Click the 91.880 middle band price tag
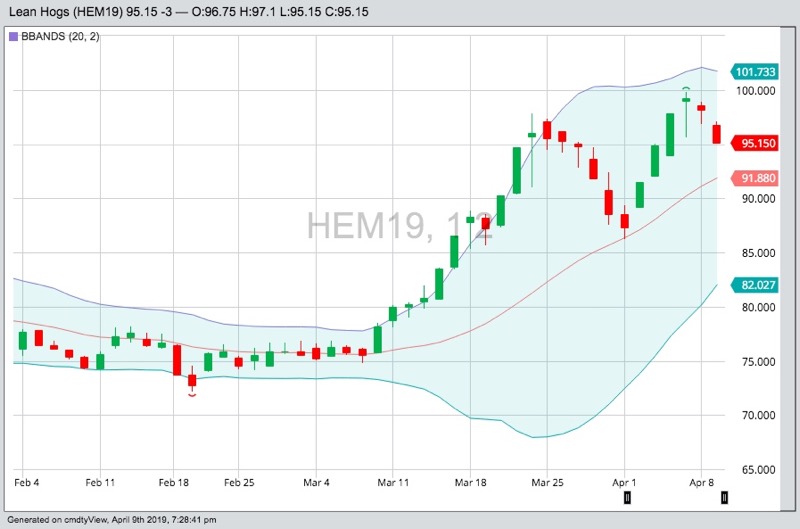 point(756,178)
